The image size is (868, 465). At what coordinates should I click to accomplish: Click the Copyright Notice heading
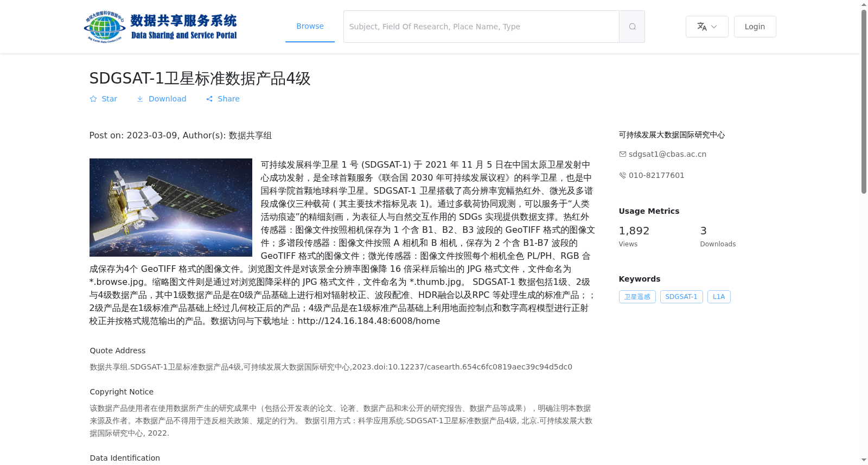[x=122, y=392]
